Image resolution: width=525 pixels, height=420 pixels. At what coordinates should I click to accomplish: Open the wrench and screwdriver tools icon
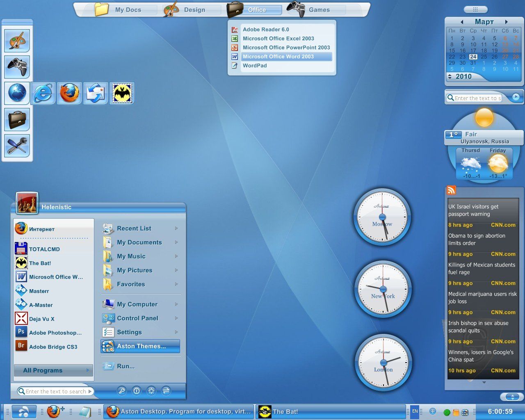(x=17, y=146)
